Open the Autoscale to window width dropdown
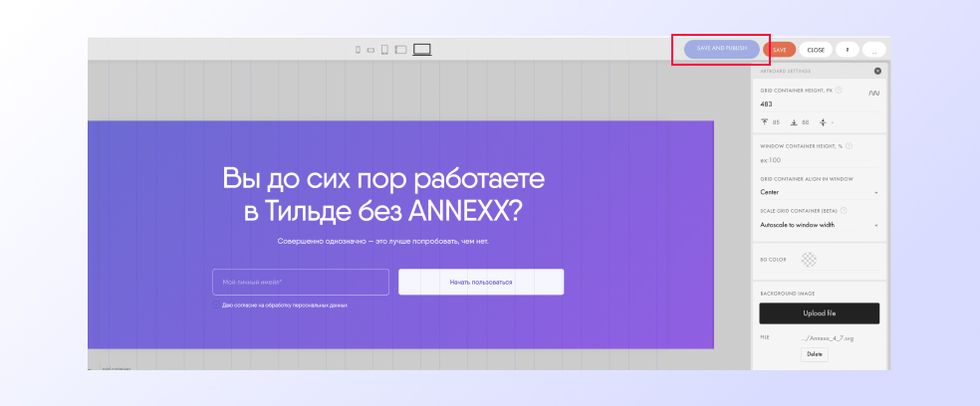 point(819,225)
